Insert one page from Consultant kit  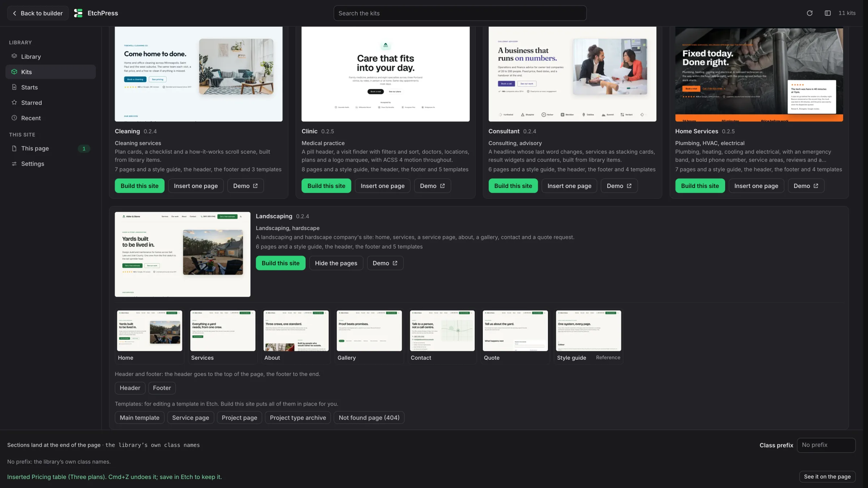pyautogui.click(x=569, y=186)
